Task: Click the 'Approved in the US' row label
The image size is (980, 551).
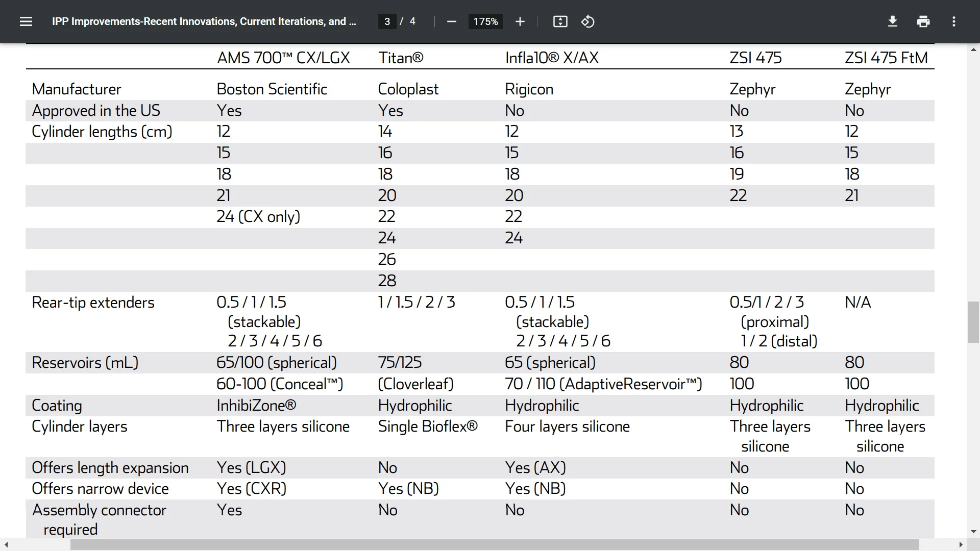Action: click(96, 111)
